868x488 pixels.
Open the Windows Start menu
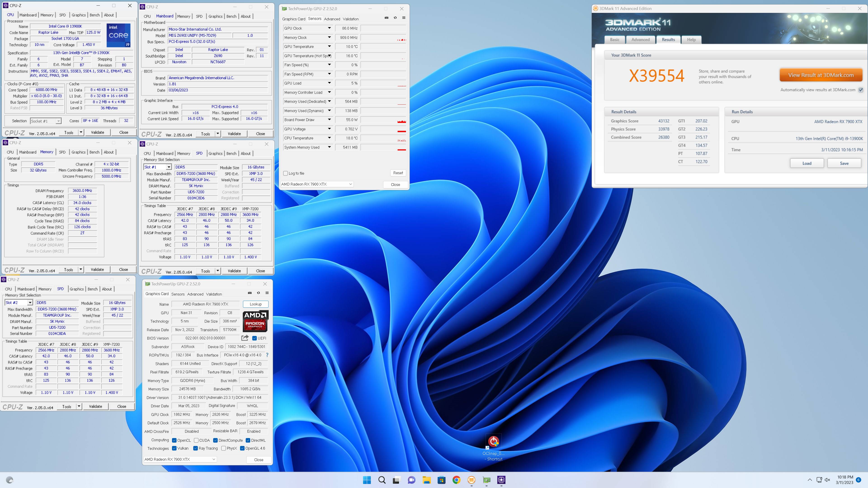coord(367,480)
